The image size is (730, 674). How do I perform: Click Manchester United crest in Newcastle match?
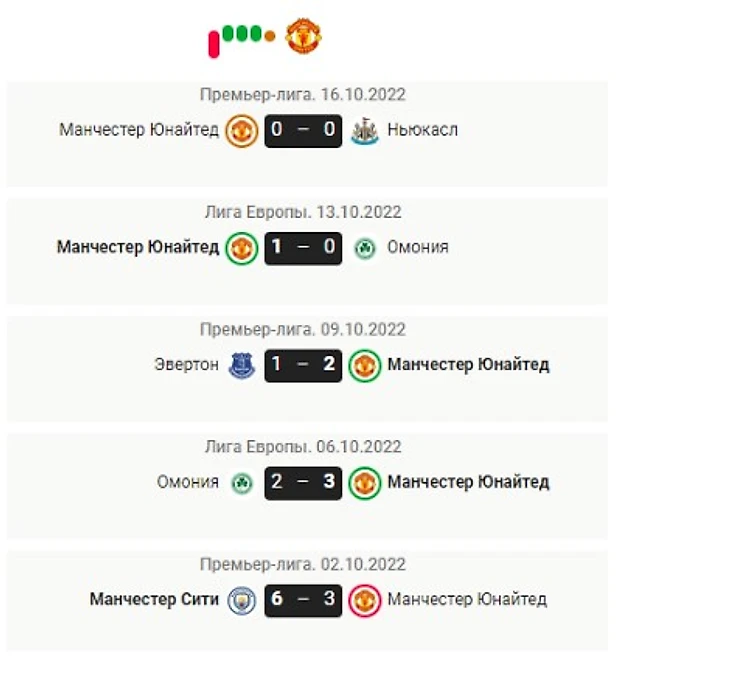[x=242, y=131]
